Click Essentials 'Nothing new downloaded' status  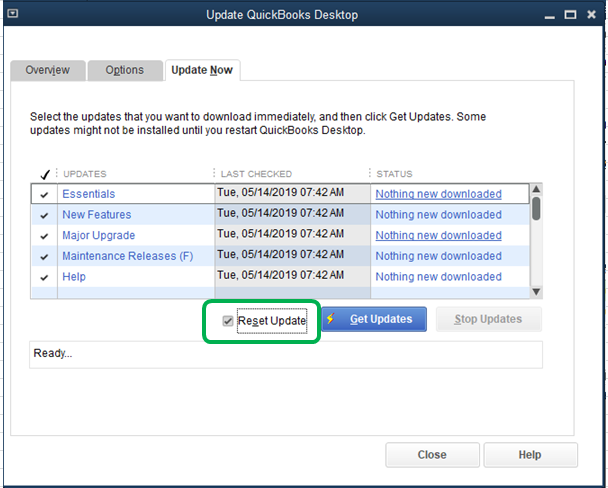point(439,194)
